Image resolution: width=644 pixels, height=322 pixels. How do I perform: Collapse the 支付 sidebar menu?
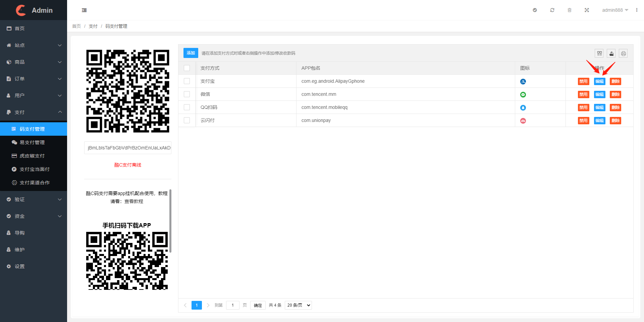coord(34,112)
